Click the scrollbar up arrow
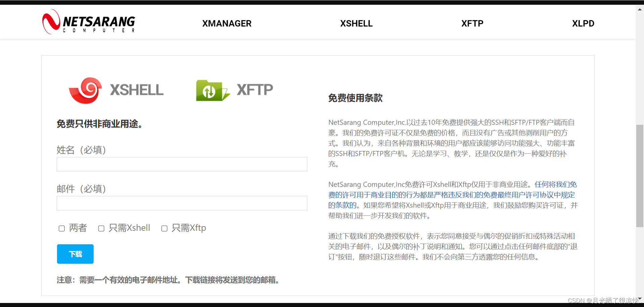Screen dimensions: 644x307 (640, 9)
